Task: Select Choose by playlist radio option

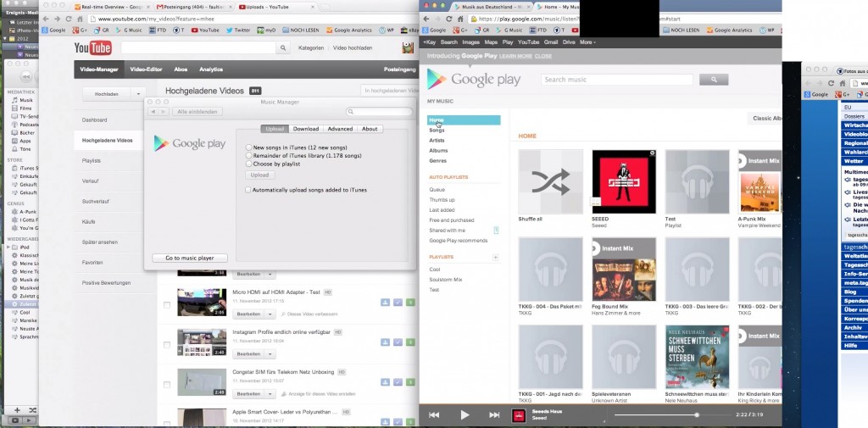Action: pyautogui.click(x=249, y=164)
